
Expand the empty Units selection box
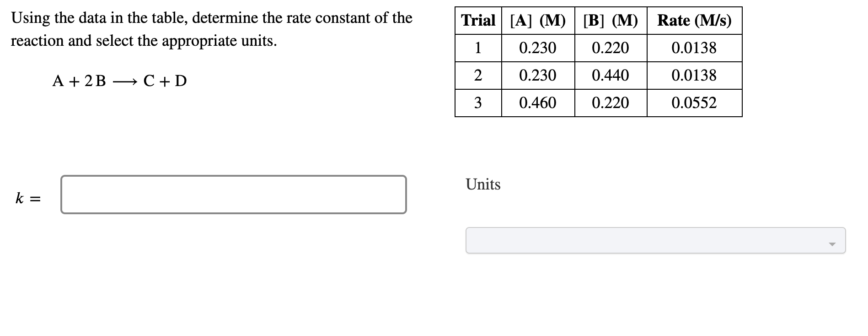pos(654,240)
